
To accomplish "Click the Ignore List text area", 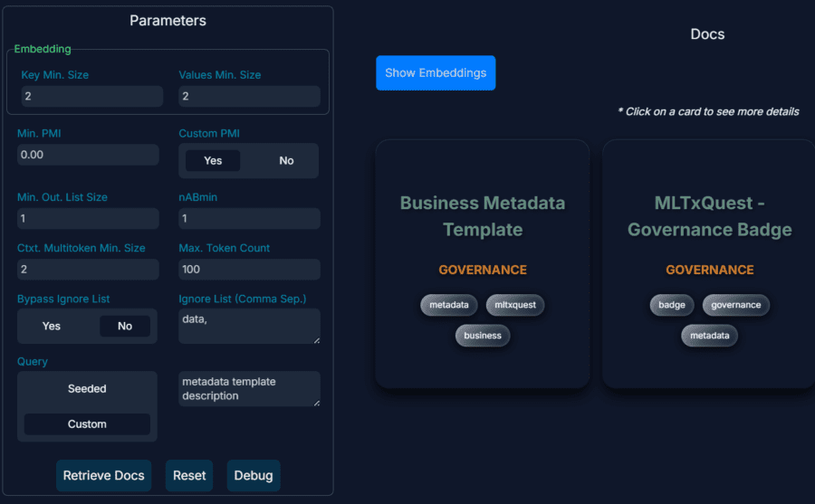I will point(249,326).
